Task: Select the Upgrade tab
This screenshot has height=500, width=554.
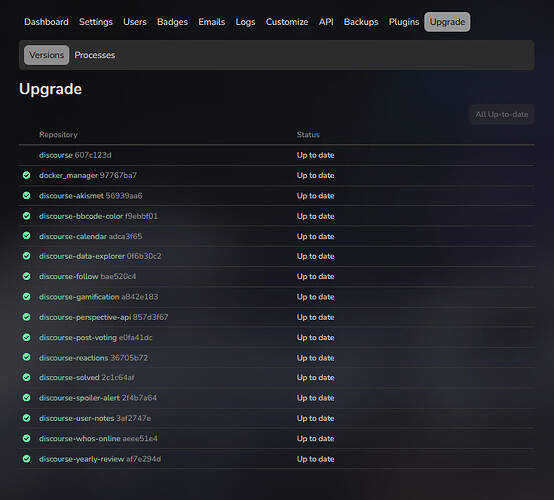Action: [x=447, y=22]
